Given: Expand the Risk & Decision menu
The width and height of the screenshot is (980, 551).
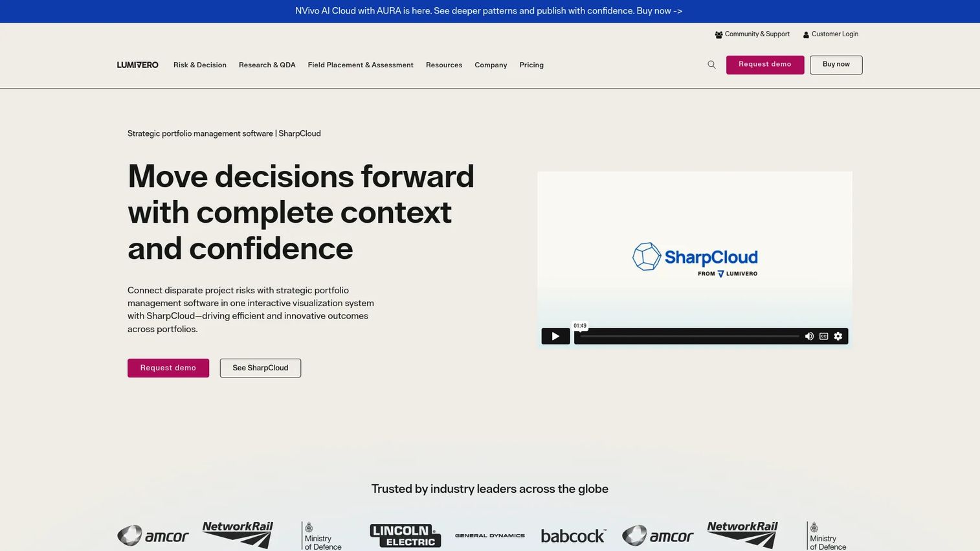Looking at the screenshot, I should tap(200, 65).
